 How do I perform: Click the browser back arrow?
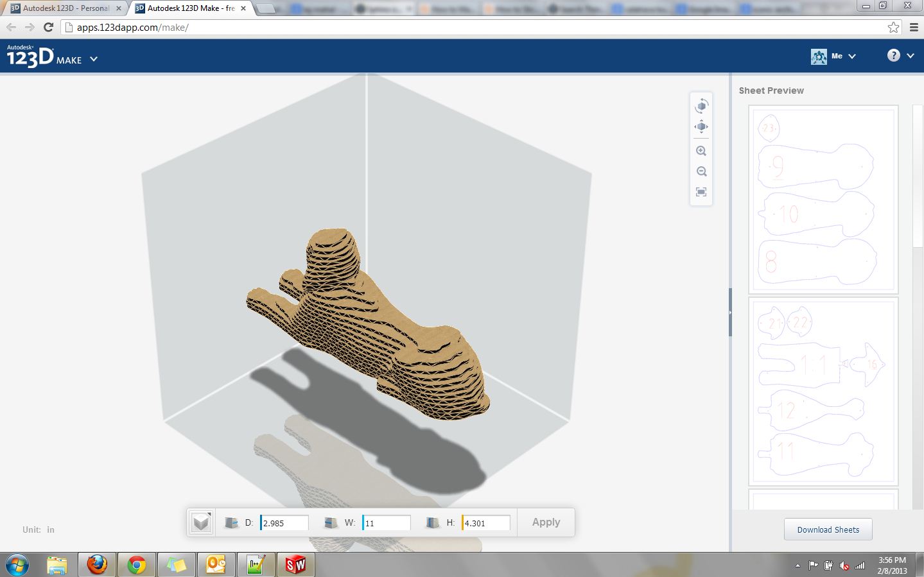point(11,27)
